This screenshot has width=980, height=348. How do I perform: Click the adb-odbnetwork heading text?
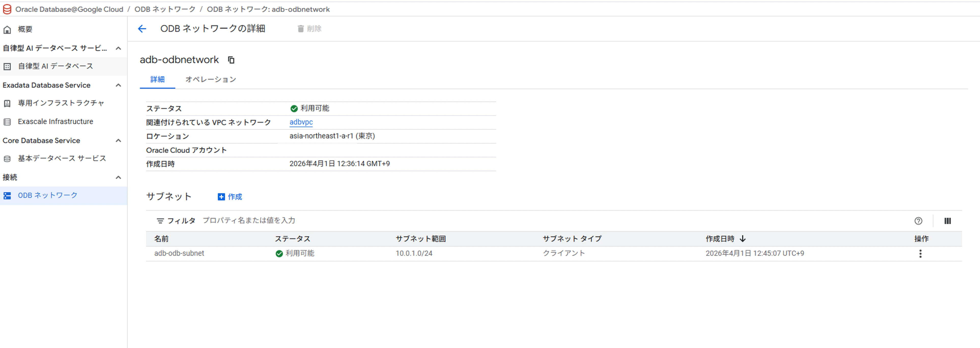pyautogui.click(x=179, y=60)
